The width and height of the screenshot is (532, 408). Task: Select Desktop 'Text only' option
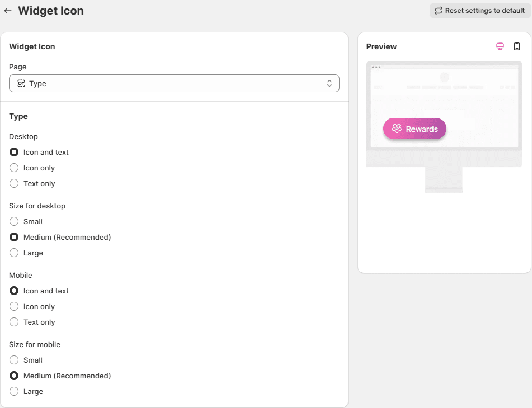(x=15, y=183)
